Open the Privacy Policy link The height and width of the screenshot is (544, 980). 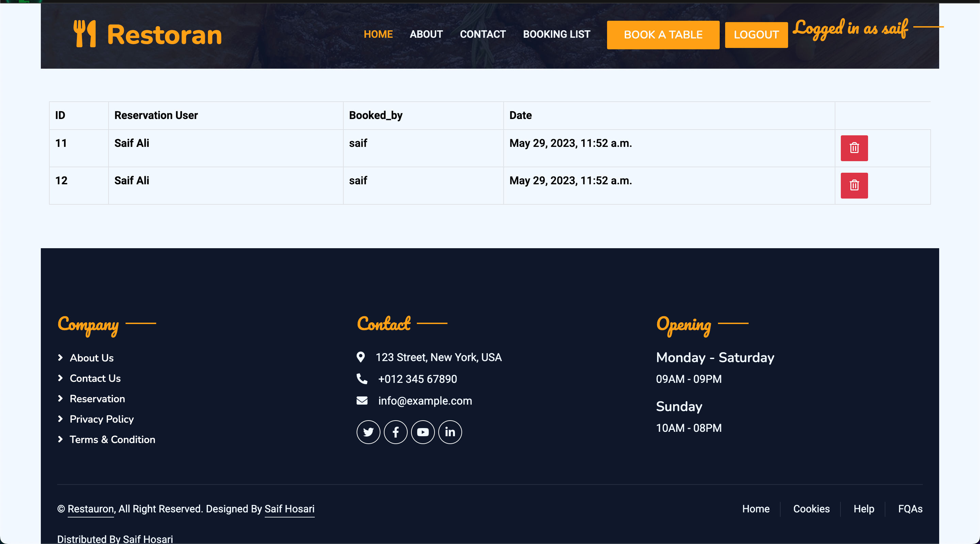pyautogui.click(x=101, y=419)
